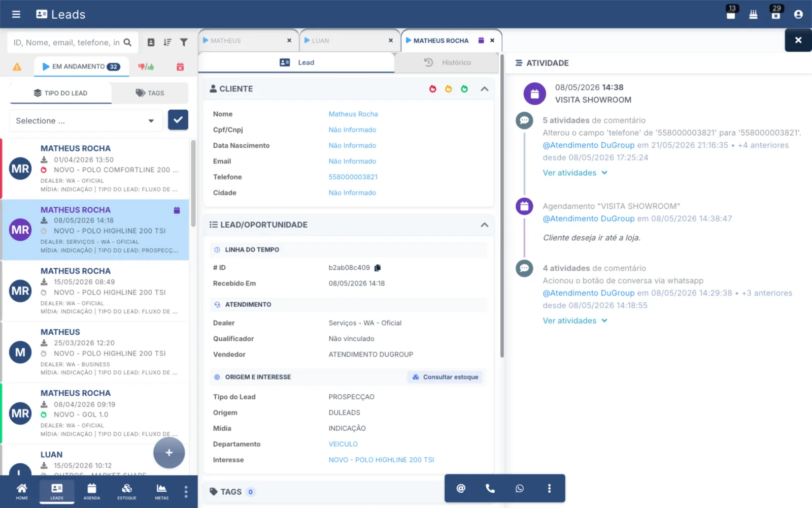812x508 pixels.
Task: Call the client via phone icon
Action: [490, 488]
